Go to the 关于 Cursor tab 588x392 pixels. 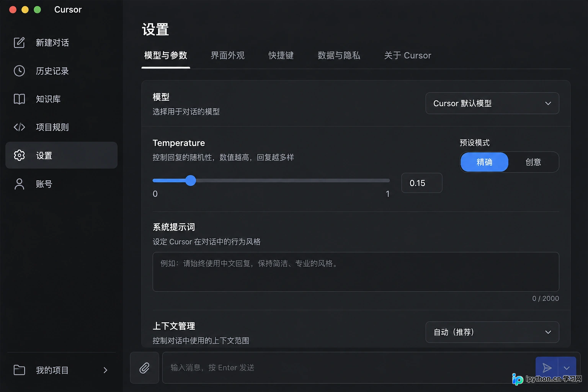[408, 56]
